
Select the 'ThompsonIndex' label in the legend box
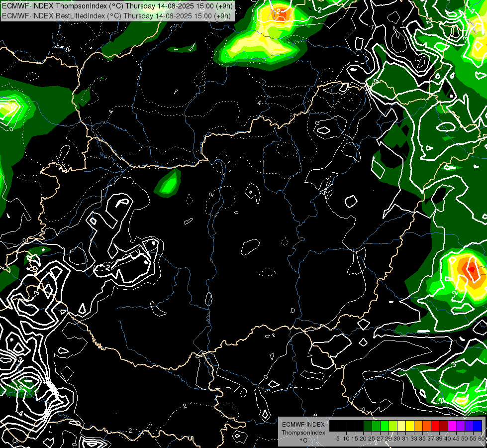click(x=303, y=433)
